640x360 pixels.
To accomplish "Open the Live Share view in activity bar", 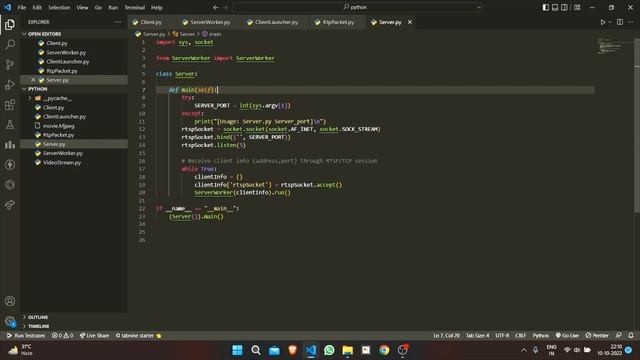I will coord(10,205).
